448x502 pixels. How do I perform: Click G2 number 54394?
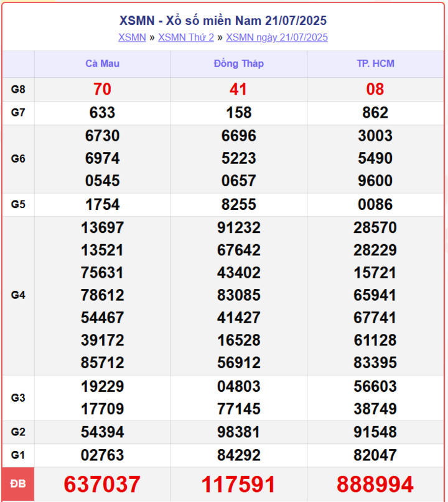click(102, 432)
